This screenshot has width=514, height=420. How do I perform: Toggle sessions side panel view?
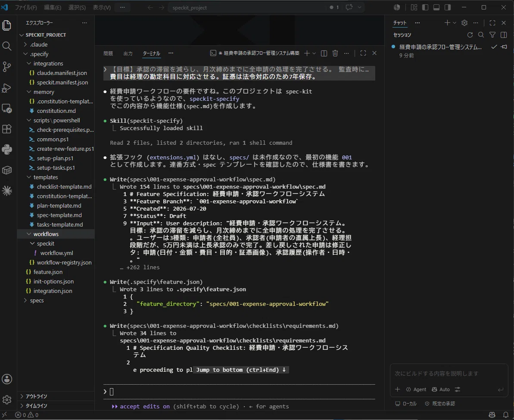504,35
